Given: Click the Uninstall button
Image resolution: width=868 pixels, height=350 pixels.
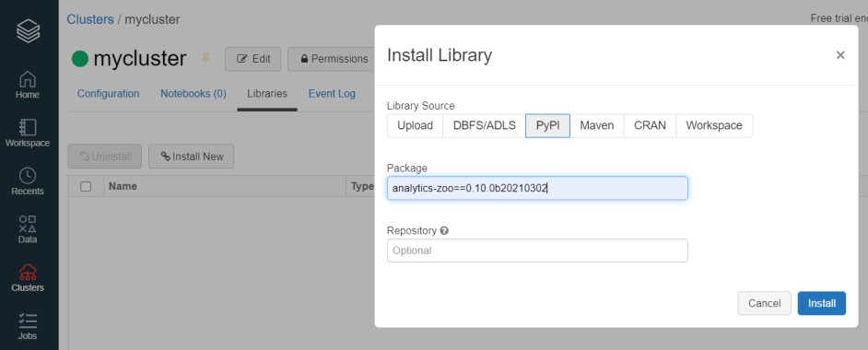Looking at the screenshot, I should (x=105, y=157).
